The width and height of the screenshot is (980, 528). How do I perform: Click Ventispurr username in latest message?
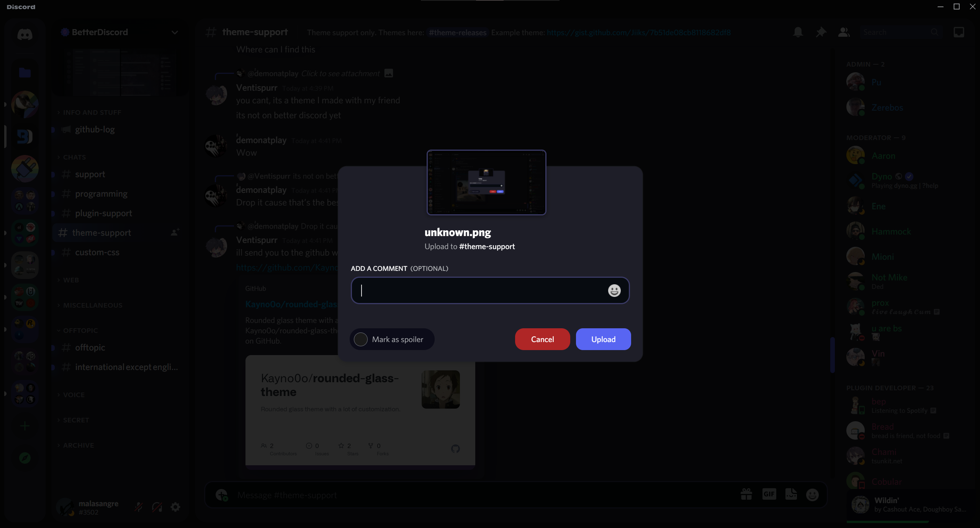(257, 240)
